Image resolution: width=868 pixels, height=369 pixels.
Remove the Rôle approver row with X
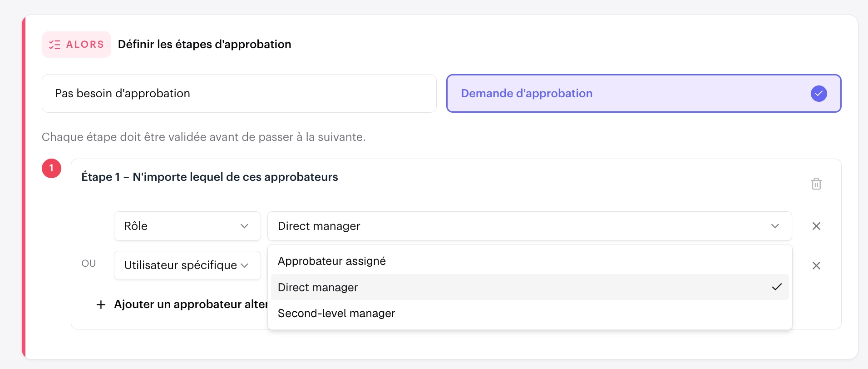coord(816,226)
